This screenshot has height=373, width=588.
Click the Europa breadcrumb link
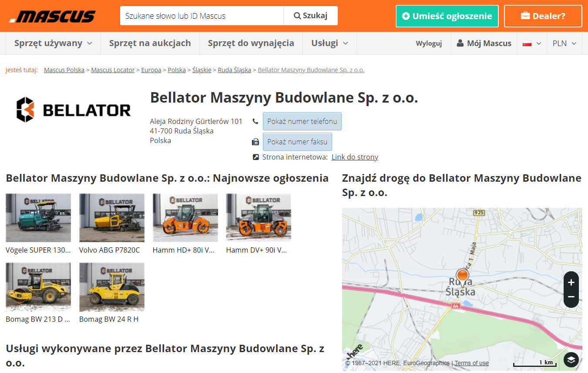click(151, 70)
